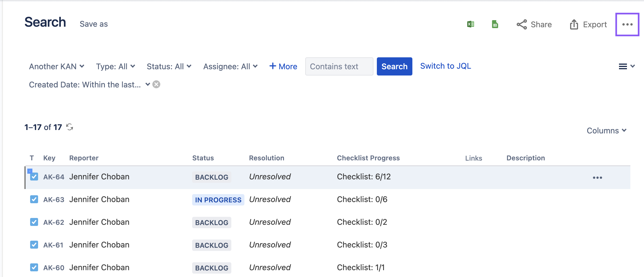
Task: Refresh the search results
Action: coord(70,127)
